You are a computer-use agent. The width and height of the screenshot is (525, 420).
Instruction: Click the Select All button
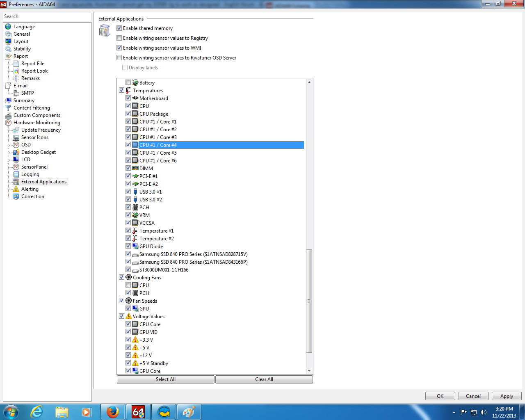[x=166, y=379]
